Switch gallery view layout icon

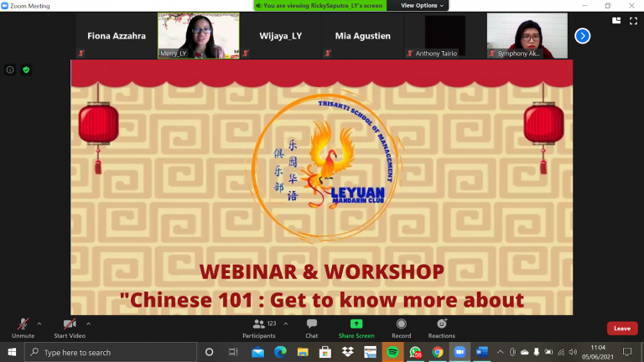pos(616,20)
